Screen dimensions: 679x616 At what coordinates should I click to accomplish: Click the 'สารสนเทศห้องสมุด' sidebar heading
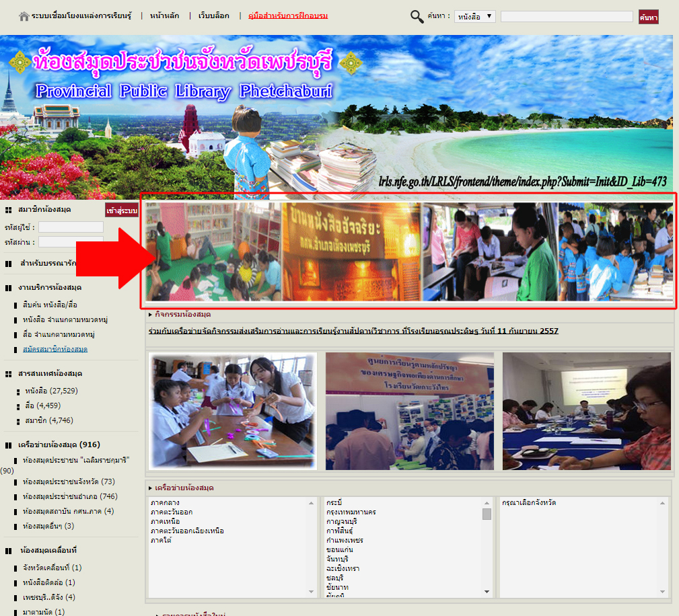coord(50,374)
